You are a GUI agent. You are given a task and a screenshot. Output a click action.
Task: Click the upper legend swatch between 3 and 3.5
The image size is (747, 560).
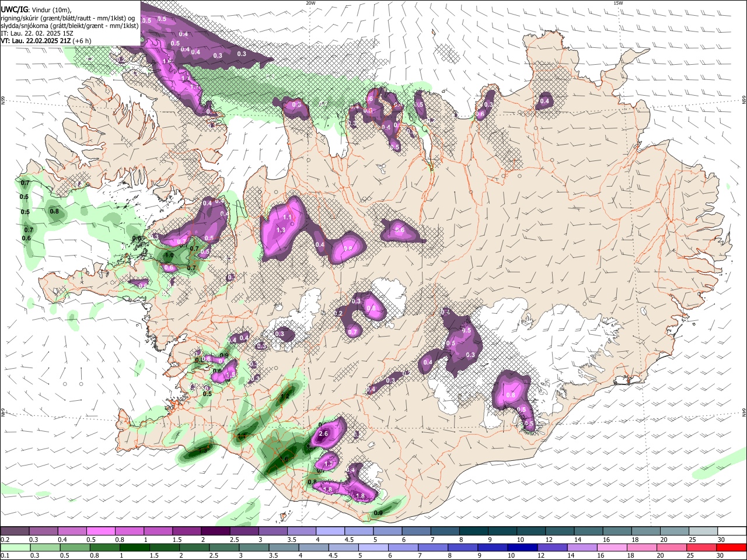[x=273, y=531]
